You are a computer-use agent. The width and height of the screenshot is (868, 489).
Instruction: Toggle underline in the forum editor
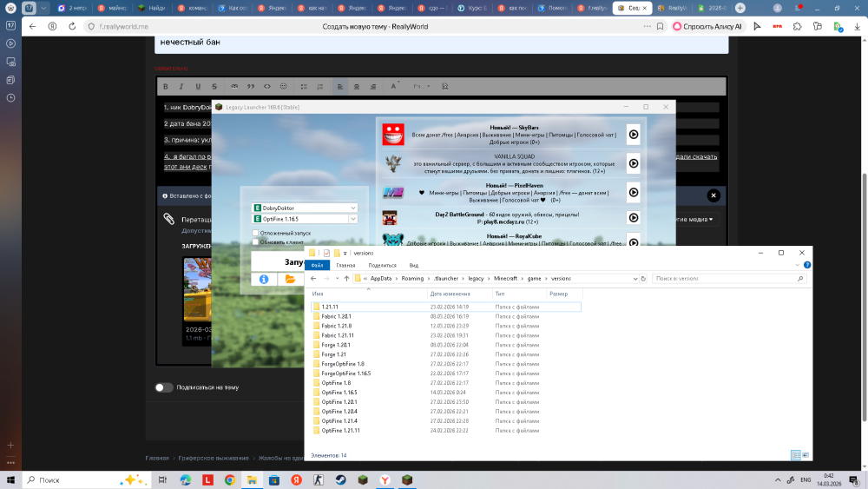198,86
